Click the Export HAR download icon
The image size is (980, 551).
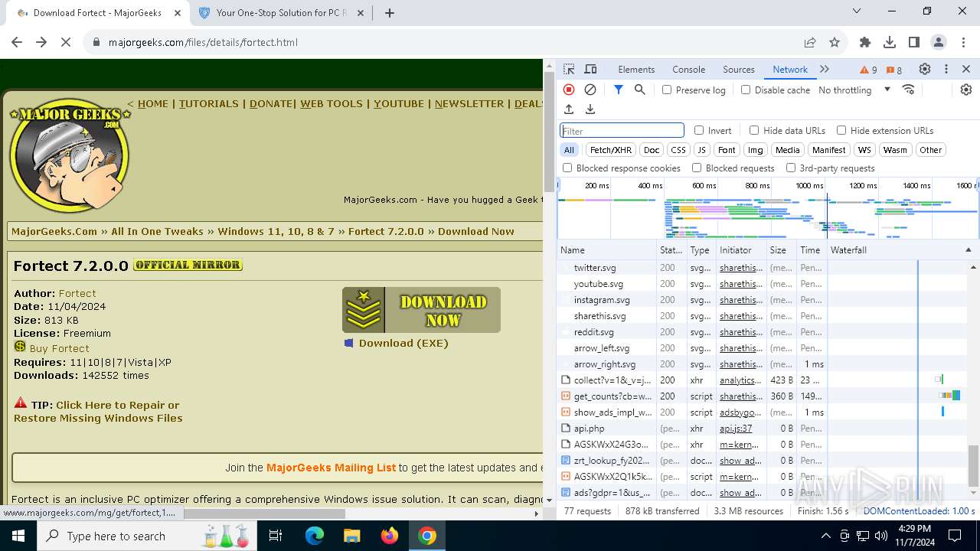point(590,109)
